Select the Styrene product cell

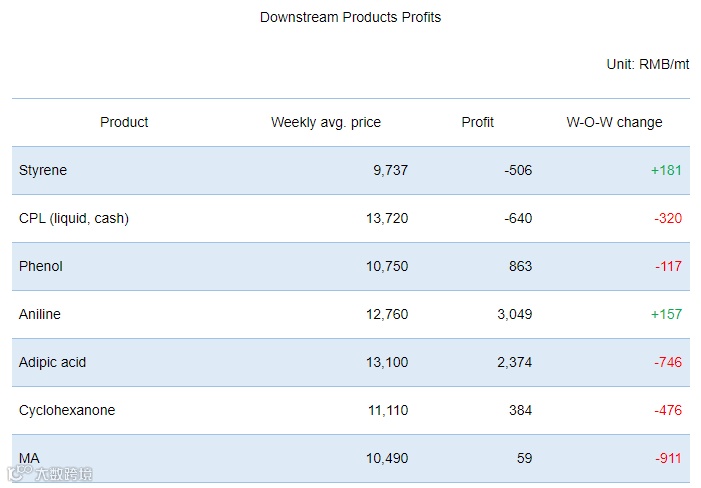click(43, 170)
